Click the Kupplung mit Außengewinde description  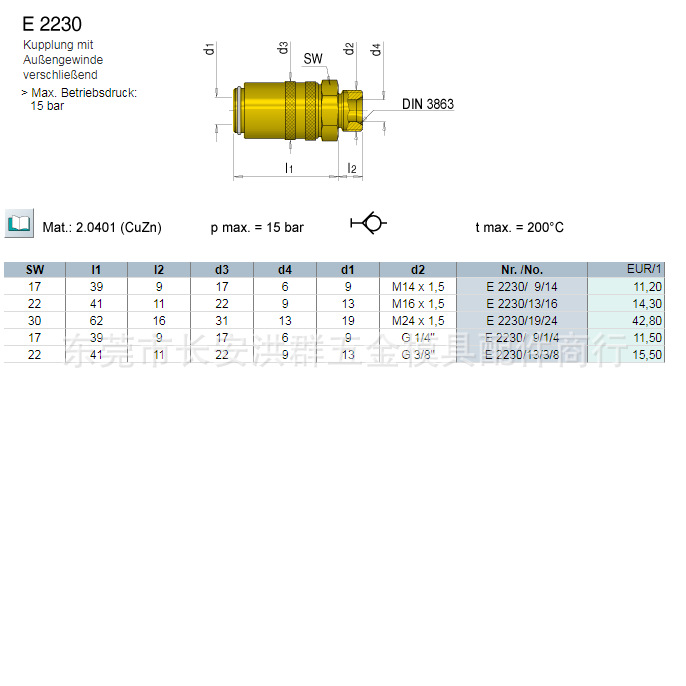pos(63,60)
